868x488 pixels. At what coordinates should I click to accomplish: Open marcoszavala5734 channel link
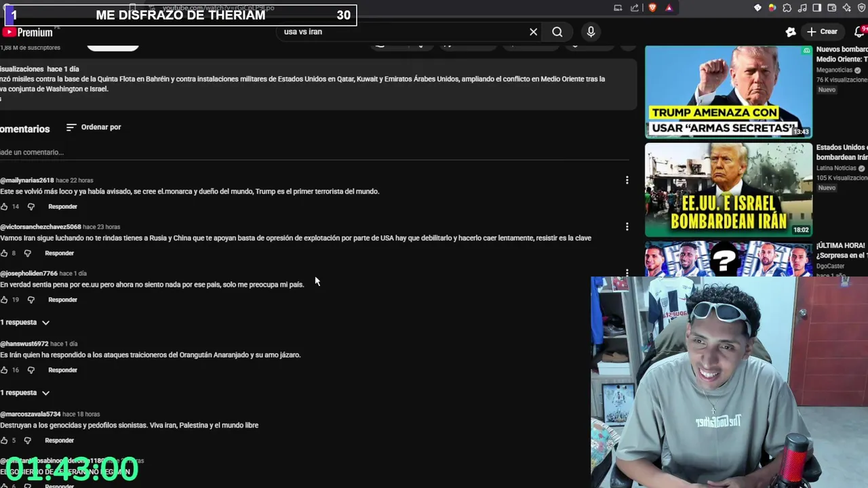pos(30,414)
